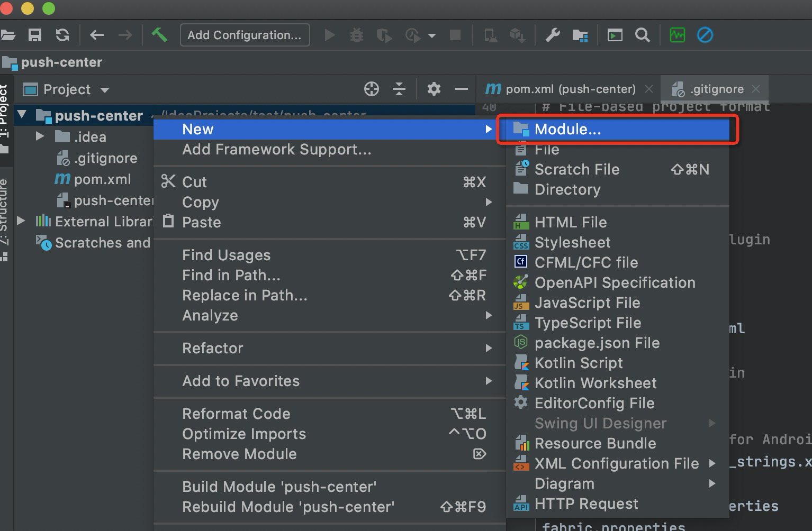Choose Find Usages in the context menu

tap(226, 255)
